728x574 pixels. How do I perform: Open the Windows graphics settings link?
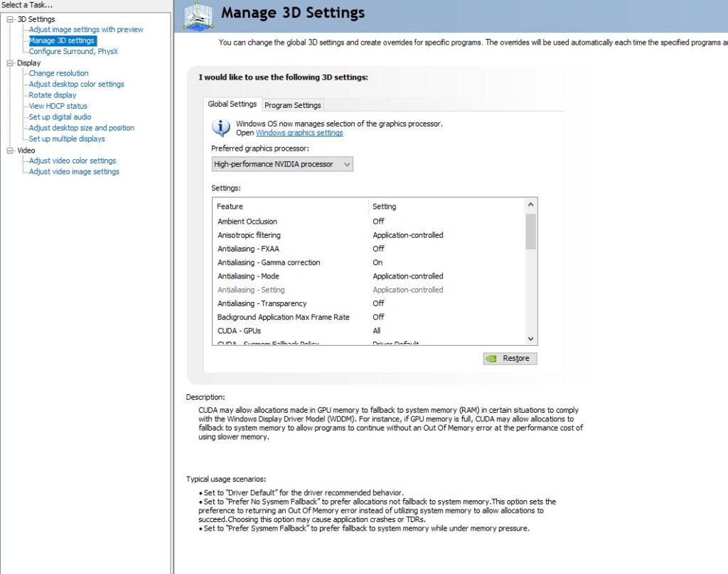pos(299,133)
